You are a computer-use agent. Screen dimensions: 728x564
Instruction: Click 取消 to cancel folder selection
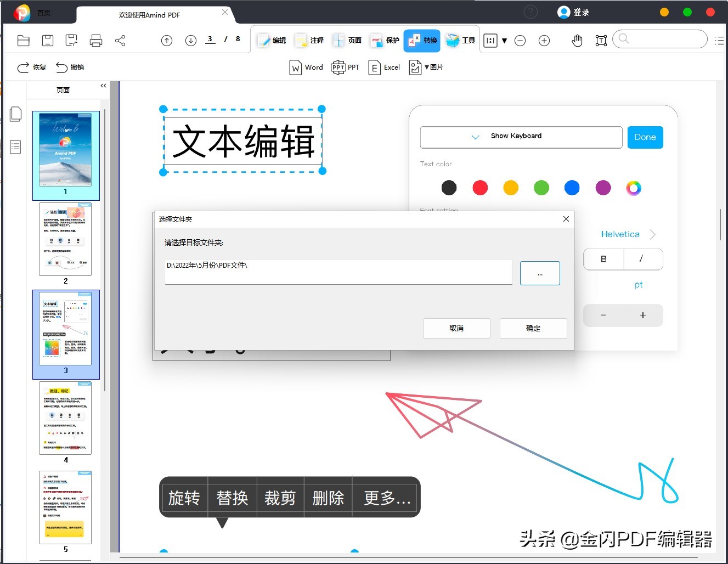pos(456,328)
